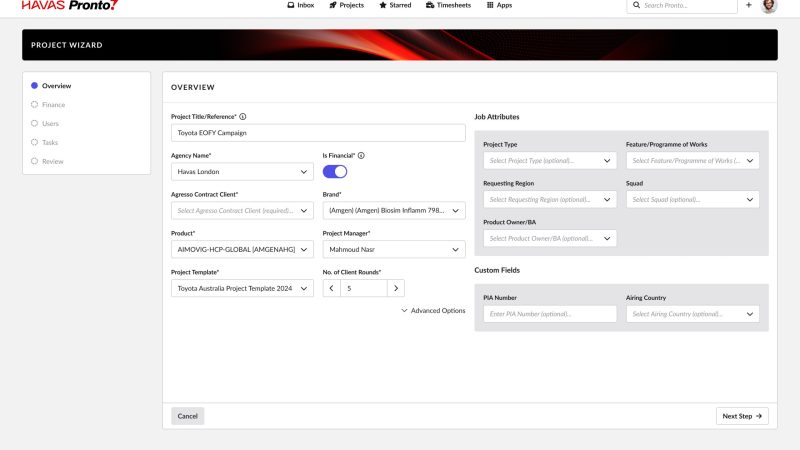Image resolution: width=800 pixels, height=450 pixels.
Task: Edit the Project Title/Reference field
Action: click(318, 133)
